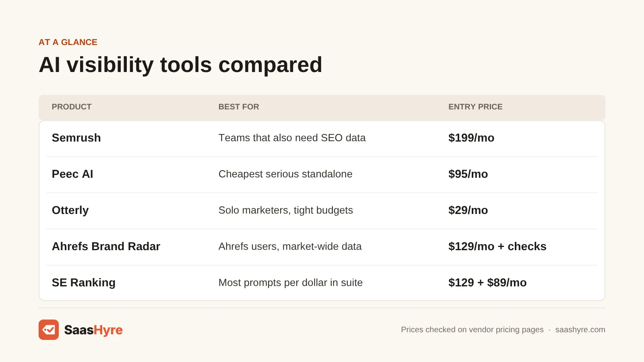Click the $199/mo price
644x362 pixels.
471,138
